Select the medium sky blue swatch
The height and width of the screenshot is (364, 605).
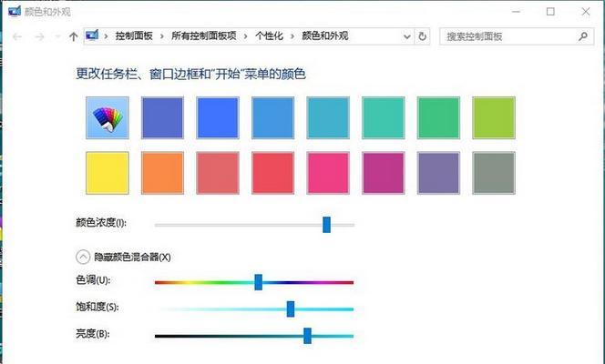pos(272,118)
